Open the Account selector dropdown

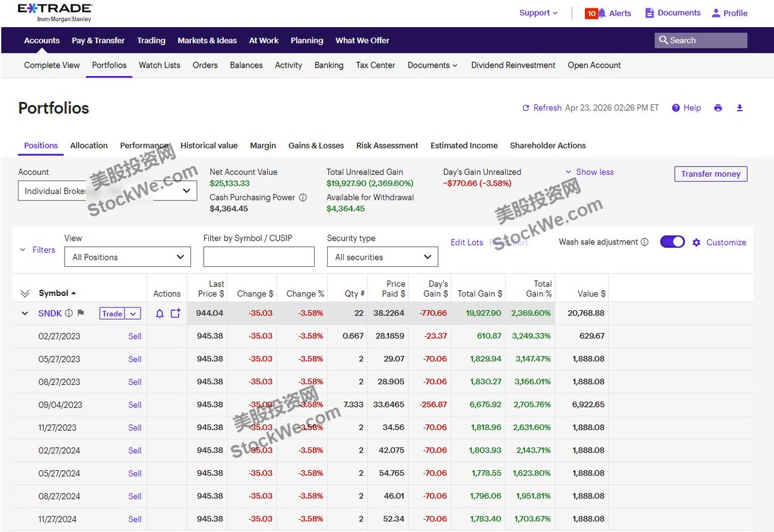pyautogui.click(x=108, y=191)
